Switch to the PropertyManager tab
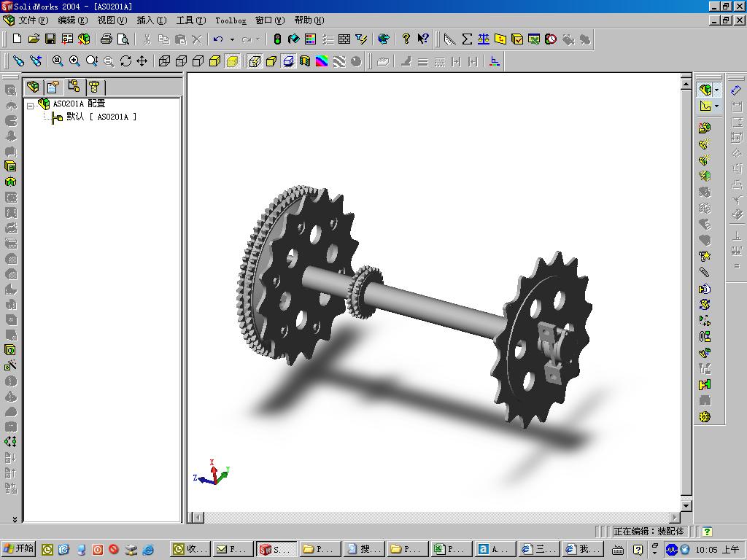 pyautogui.click(x=53, y=87)
